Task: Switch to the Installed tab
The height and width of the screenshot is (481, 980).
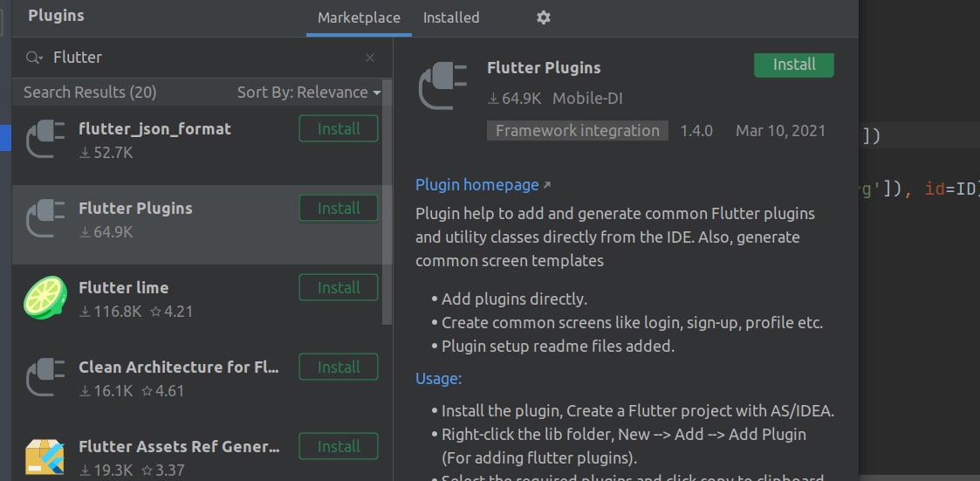Action: point(451,17)
